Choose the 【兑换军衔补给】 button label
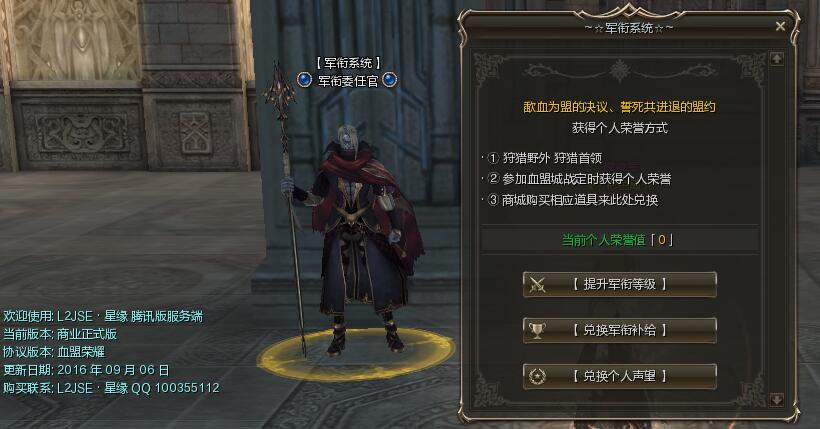820x429 pixels. pyautogui.click(x=620, y=331)
